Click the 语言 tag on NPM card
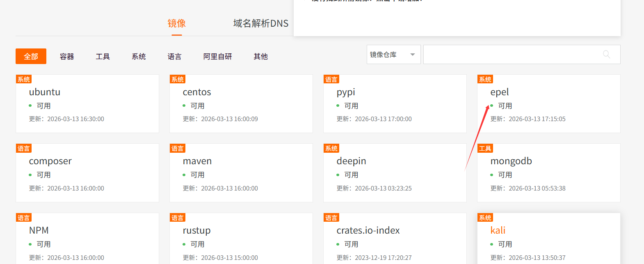 [24, 218]
